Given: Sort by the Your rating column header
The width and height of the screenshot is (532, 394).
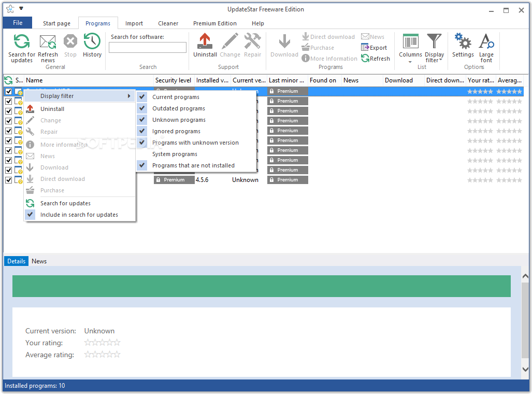Looking at the screenshot, I should pos(480,80).
